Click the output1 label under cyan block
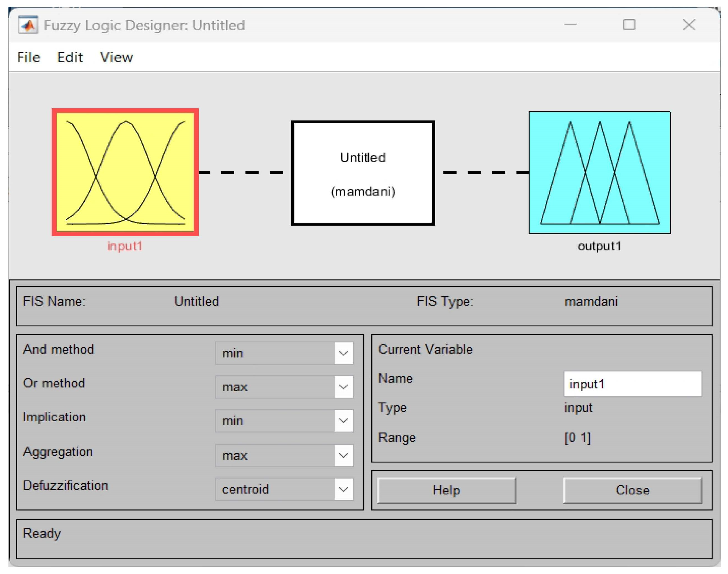This screenshot has width=728, height=574. 599,246
